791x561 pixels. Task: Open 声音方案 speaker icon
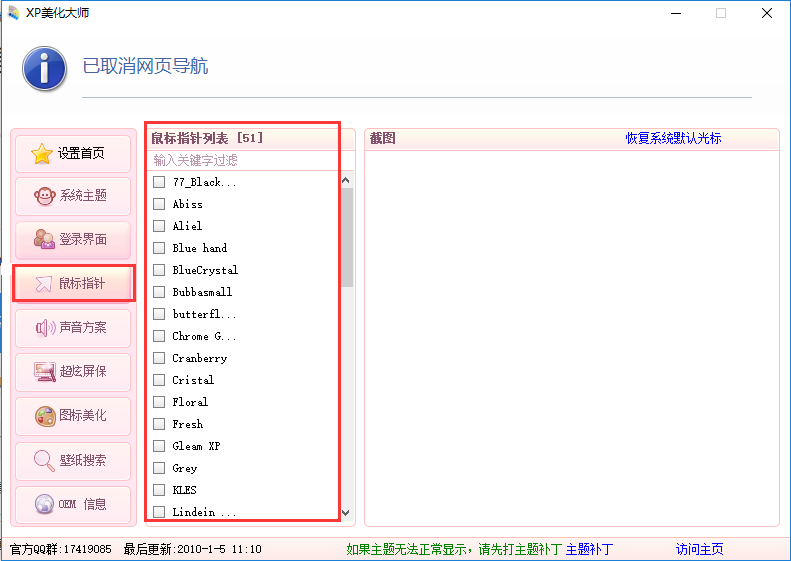click(x=44, y=327)
